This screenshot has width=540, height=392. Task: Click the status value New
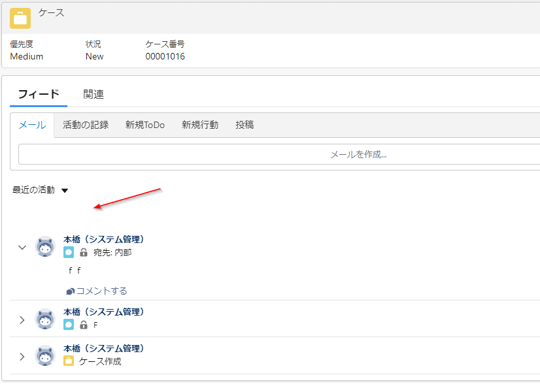(x=94, y=56)
